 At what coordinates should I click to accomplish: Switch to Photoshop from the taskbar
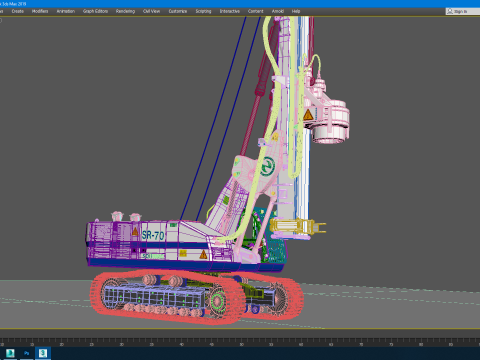click(26, 353)
